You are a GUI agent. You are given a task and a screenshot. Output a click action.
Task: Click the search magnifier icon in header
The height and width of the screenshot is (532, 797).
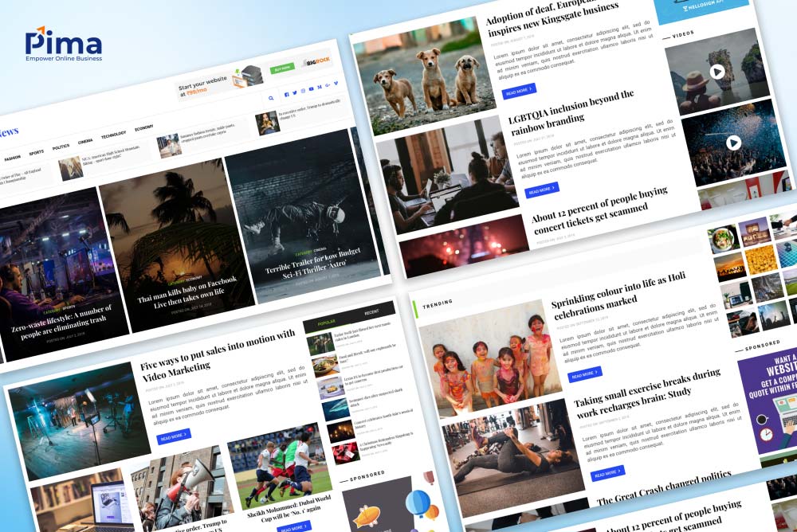click(x=271, y=99)
